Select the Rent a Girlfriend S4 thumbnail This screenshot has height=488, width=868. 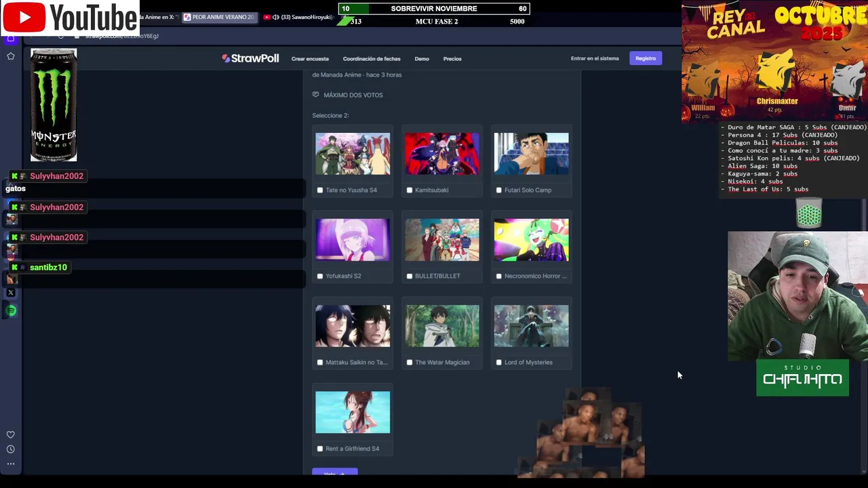[x=353, y=412]
